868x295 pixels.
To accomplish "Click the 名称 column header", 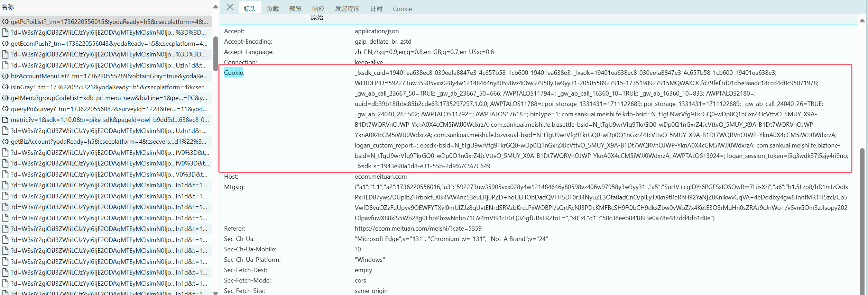I will coord(8,7).
